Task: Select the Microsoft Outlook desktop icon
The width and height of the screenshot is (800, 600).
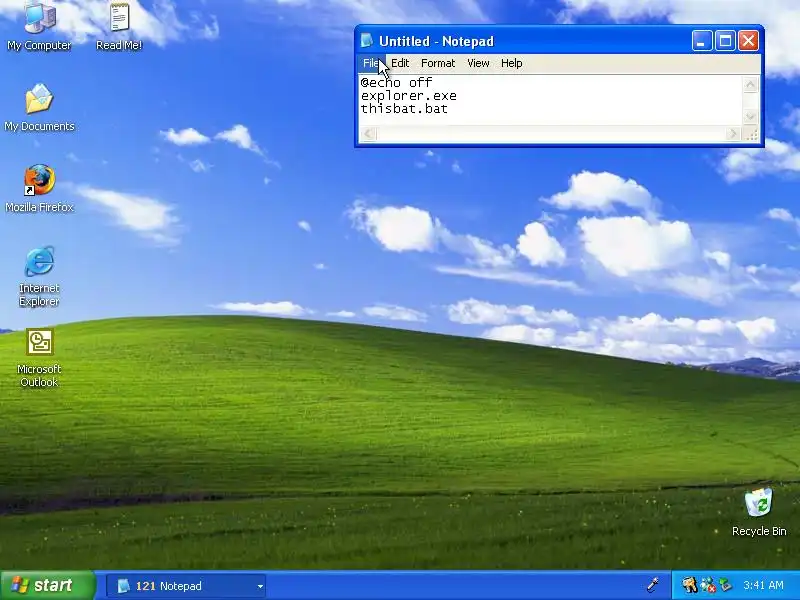Action: pos(39,358)
